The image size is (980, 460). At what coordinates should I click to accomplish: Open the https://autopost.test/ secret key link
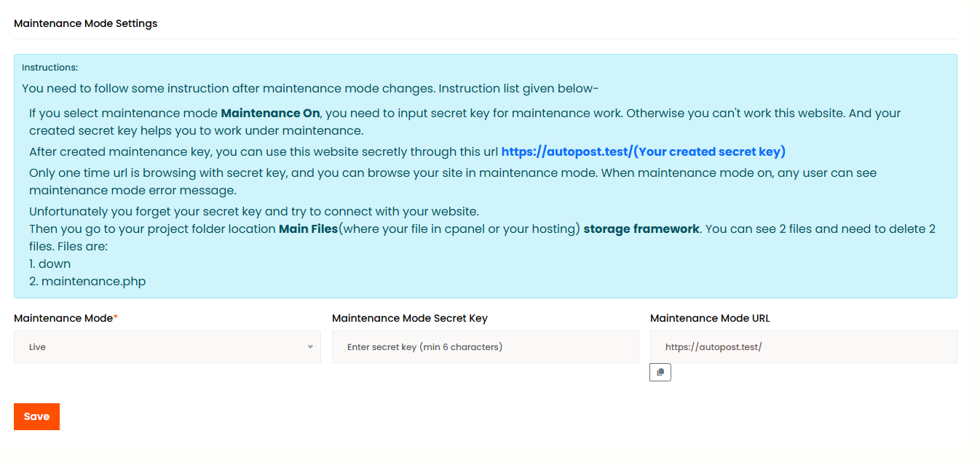click(643, 151)
